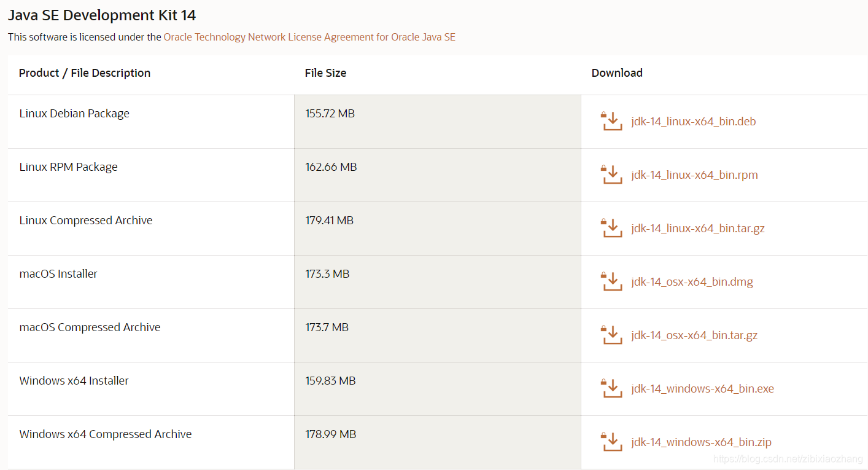Click the Download column header

(617, 73)
